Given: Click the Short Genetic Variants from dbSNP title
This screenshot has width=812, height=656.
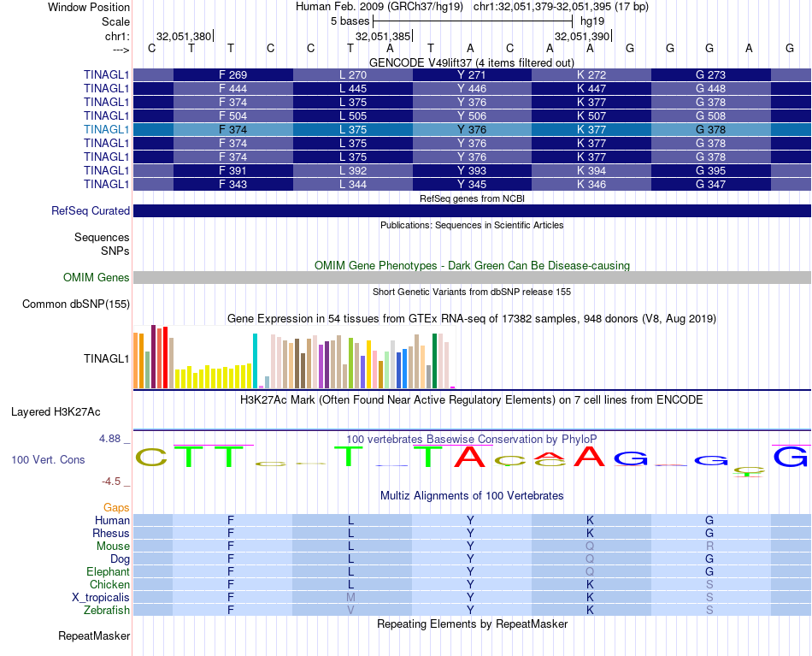Looking at the screenshot, I should click(472, 292).
